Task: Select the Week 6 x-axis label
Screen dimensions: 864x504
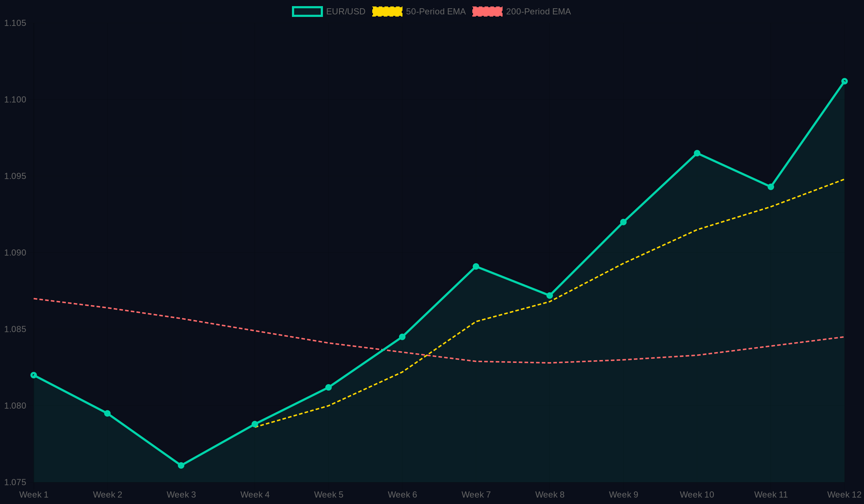Action: click(x=403, y=495)
